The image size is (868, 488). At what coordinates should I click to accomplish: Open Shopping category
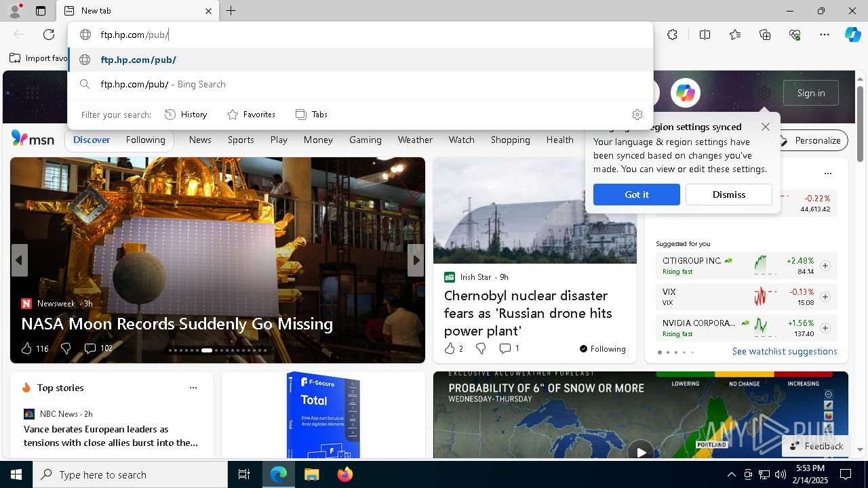tap(510, 140)
